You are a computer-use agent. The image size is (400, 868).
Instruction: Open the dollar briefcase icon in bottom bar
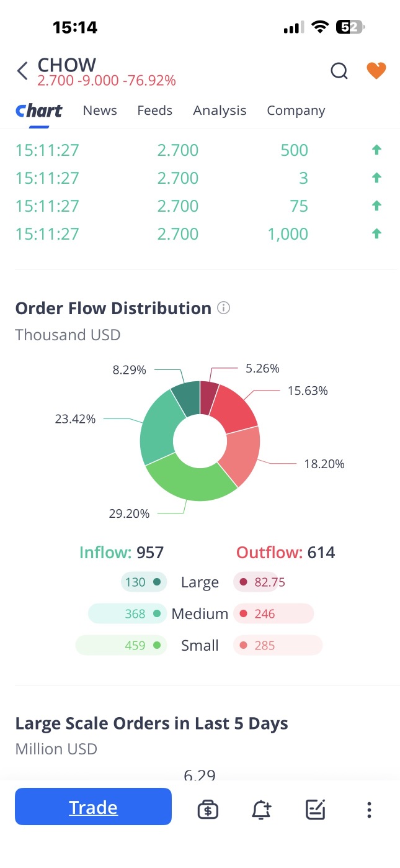208,809
